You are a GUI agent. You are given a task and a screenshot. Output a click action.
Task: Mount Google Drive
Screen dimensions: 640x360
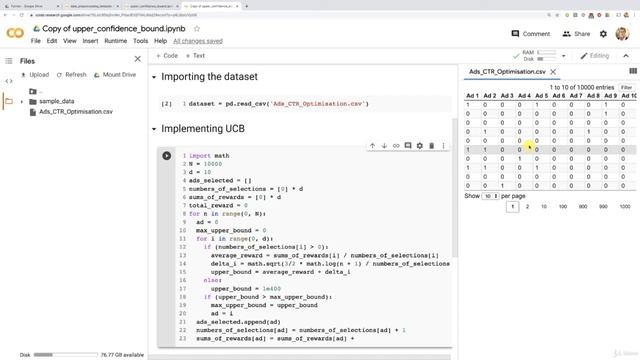click(115, 75)
